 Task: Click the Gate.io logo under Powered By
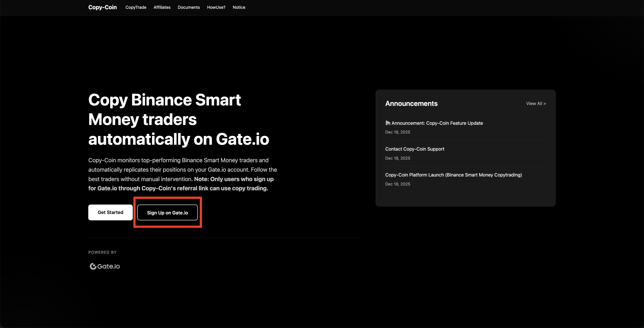tap(105, 266)
